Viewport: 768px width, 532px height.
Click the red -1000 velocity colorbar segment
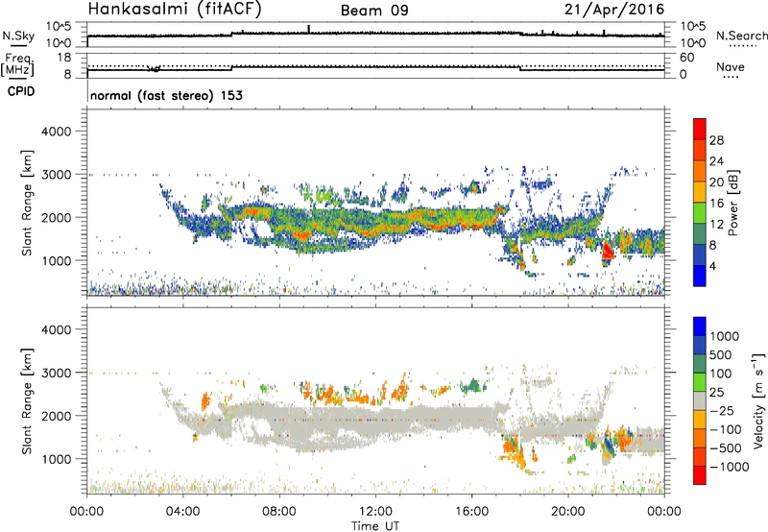700,475
